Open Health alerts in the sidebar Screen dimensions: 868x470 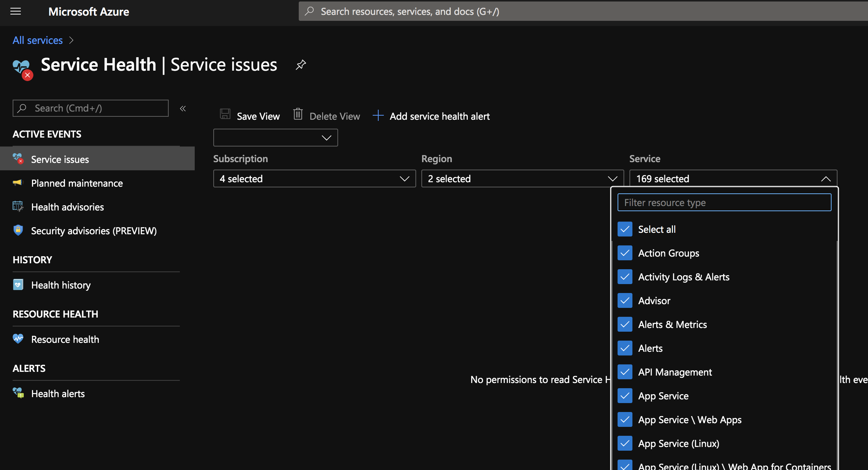[x=97, y=393]
